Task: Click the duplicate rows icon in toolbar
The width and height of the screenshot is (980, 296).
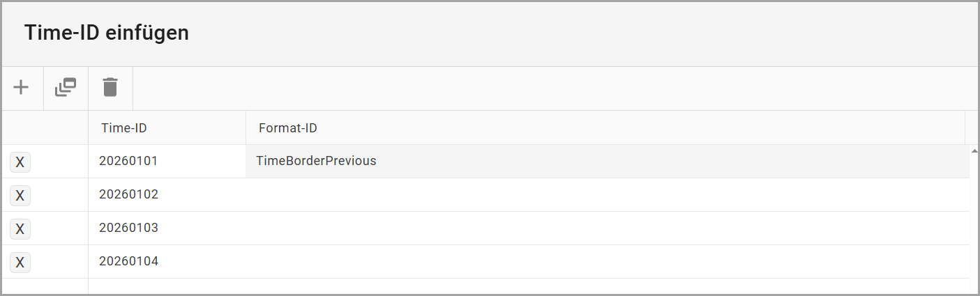Action: click(66, 88)
